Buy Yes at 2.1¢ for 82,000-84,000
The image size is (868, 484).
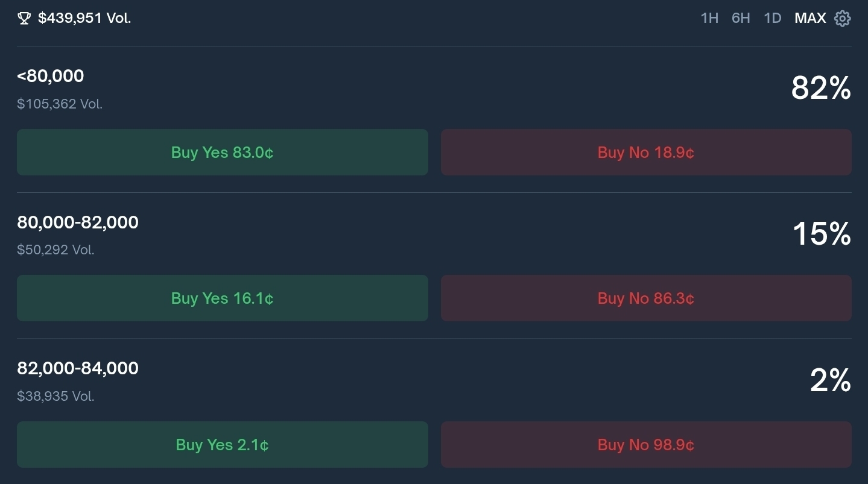point(222,445)
